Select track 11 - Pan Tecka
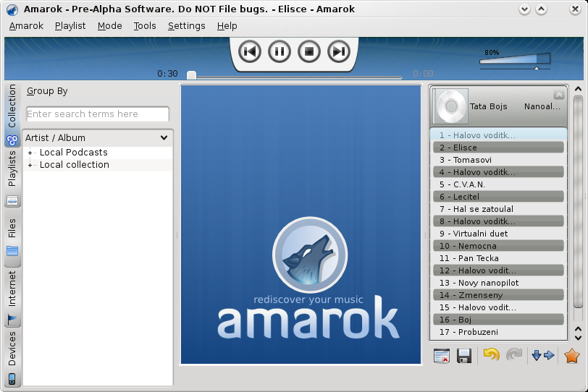The width and height of the screenshot is (588, 392). 498,258
